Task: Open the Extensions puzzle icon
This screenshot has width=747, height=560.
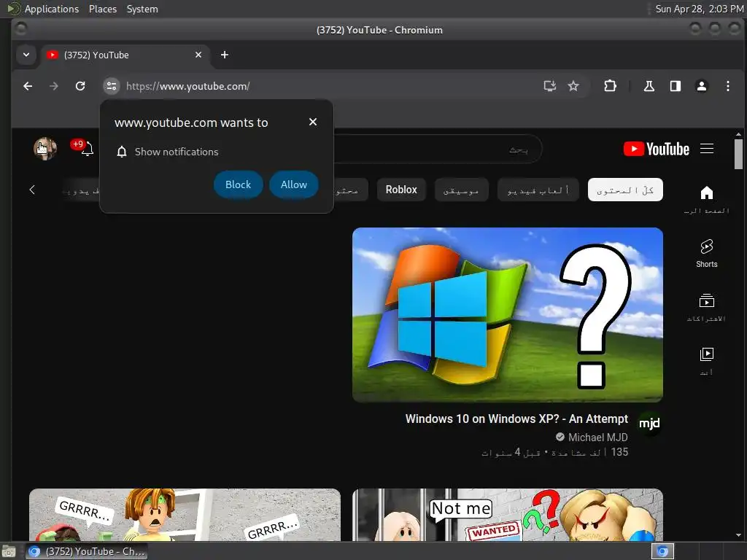Action: click(x=610, y=86)
